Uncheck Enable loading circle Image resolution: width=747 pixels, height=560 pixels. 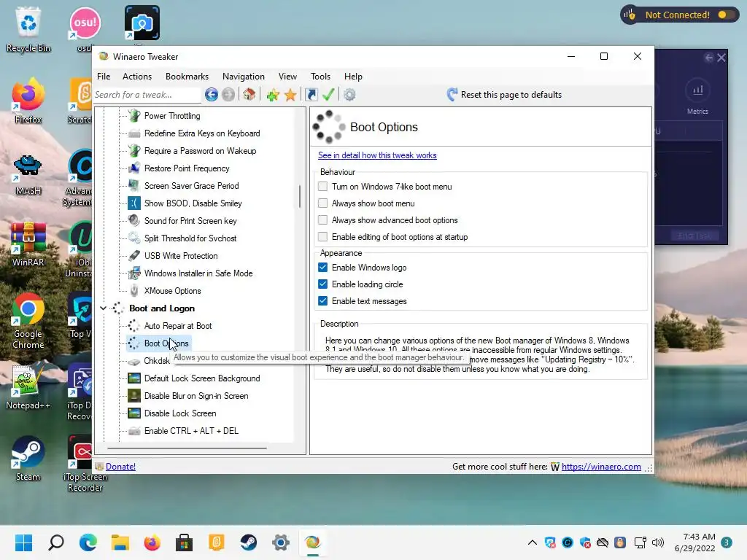323,284
